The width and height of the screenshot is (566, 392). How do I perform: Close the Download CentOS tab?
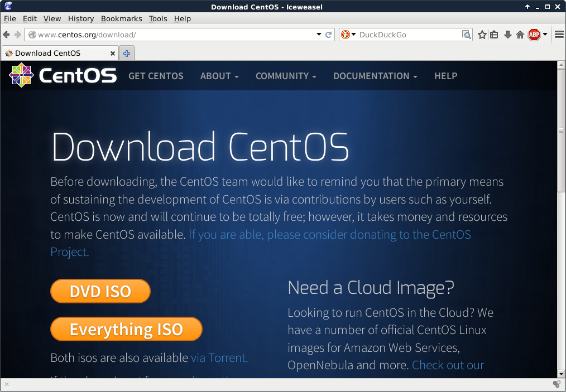(x=113, y=54)
